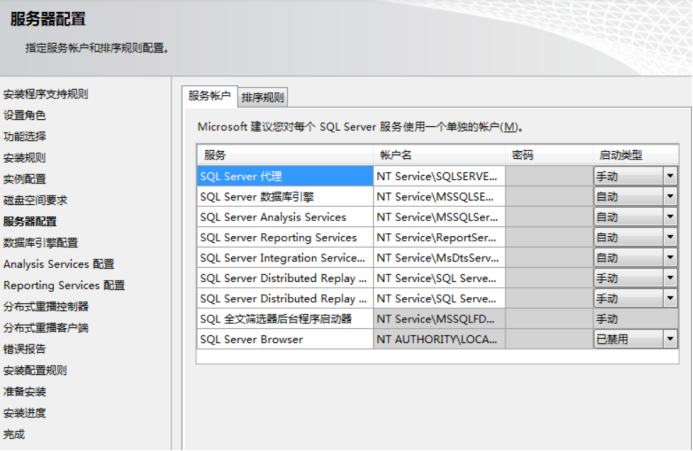
Task: Click account name for SQL Server Reporting Services
Action: pyautogui.click(x=438, y=238)
